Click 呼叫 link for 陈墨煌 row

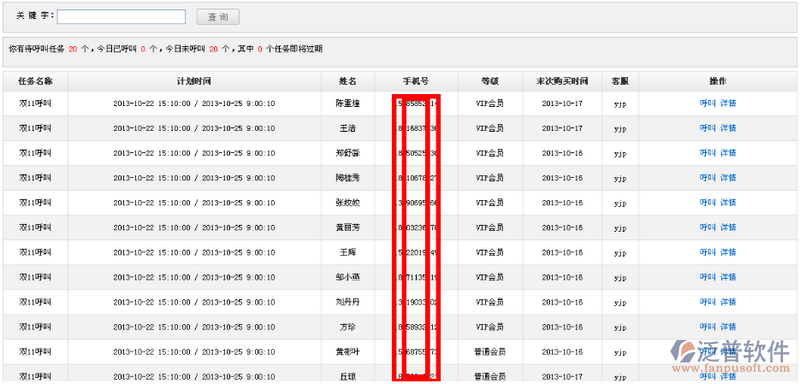[708, 104]
